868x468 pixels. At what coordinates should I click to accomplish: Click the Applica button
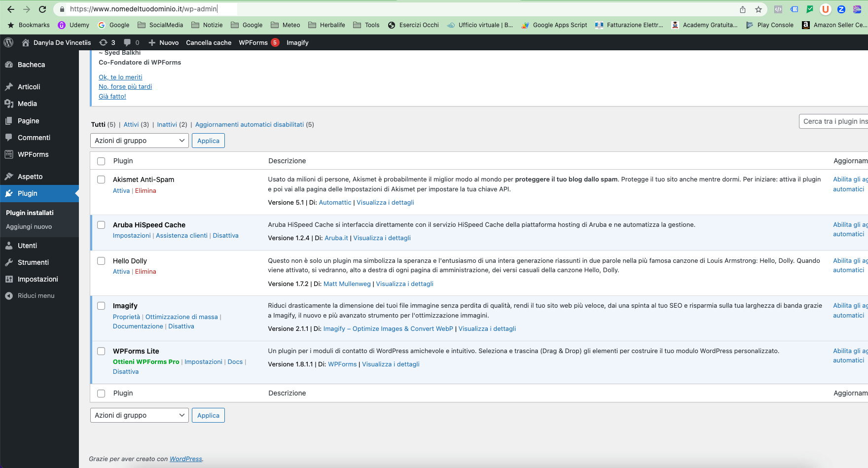pos(208,141)
